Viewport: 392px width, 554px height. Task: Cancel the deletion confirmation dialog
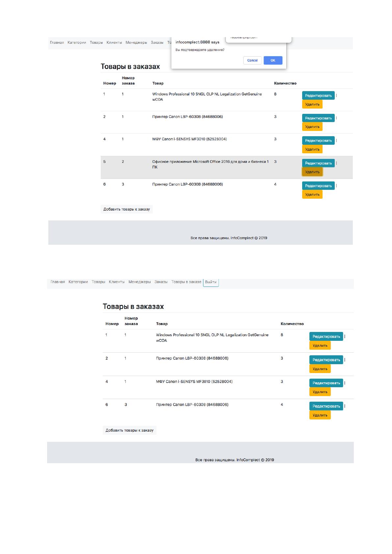click(252, 61)
